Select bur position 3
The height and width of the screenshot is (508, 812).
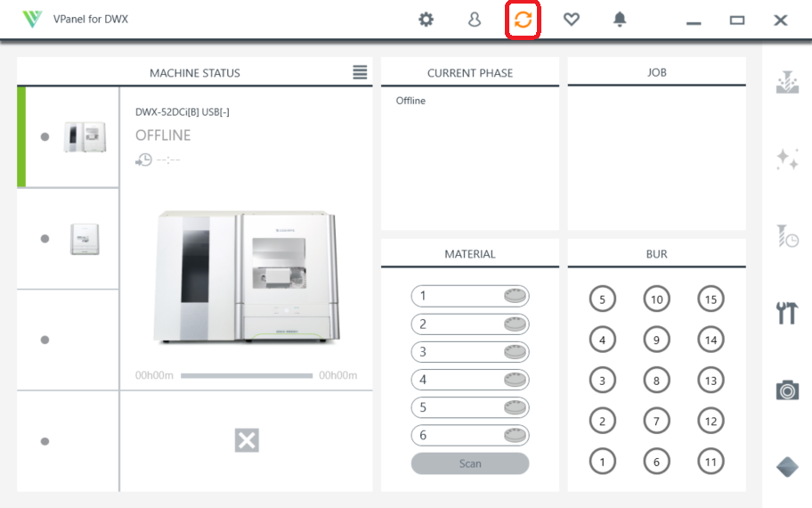pyautogui.click(x=602, y=381)
